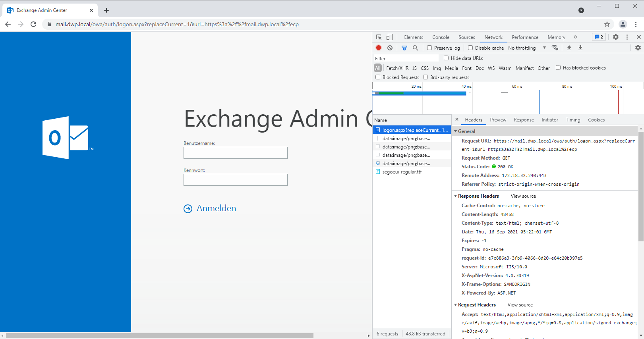The height and width of the screenshot is (339, 644).
Task: Toggle the network filter funnel icon
Action: point(404,48)
